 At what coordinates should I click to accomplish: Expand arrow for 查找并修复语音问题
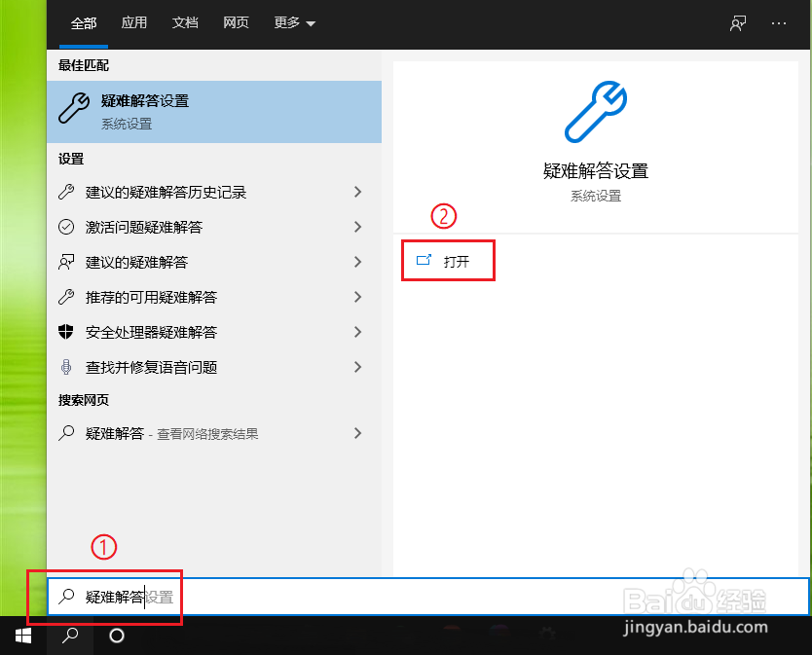pyautogui.click(x=357, y=367)
